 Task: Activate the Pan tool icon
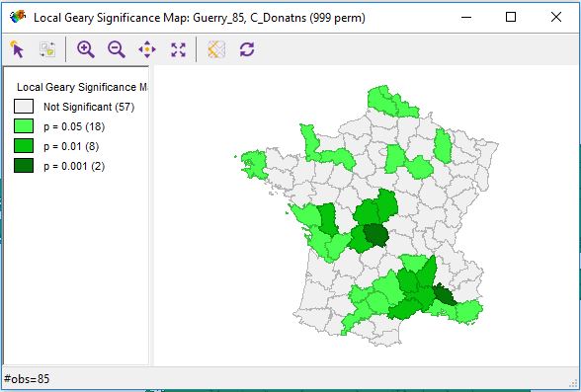(147, 49)
